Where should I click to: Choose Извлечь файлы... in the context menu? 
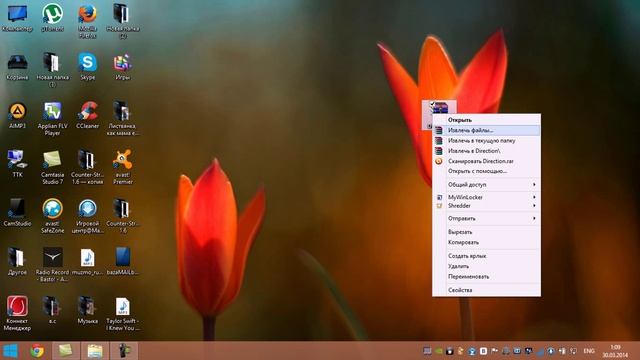487,130
